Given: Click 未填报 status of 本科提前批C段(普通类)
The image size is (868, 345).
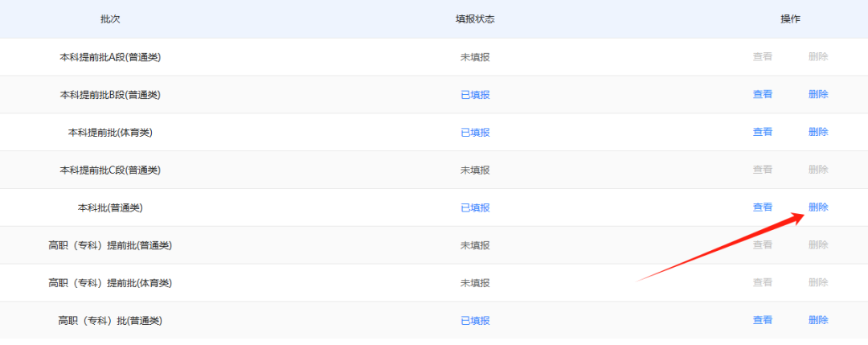Looking at the screenshot, I should click(x=475, y=170).
